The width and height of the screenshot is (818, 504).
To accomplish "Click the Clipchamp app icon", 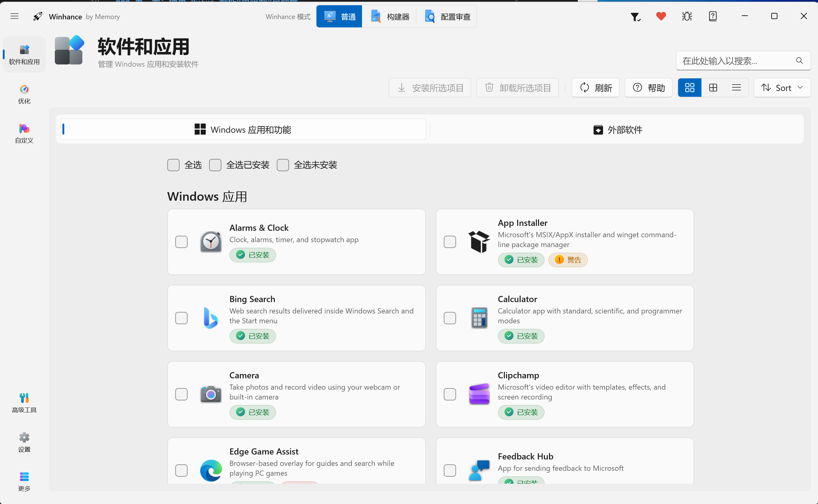I will [x=479, y=394].
